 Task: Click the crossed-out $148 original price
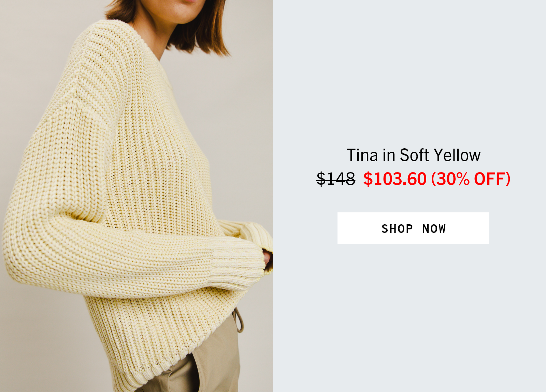point(336,179)
